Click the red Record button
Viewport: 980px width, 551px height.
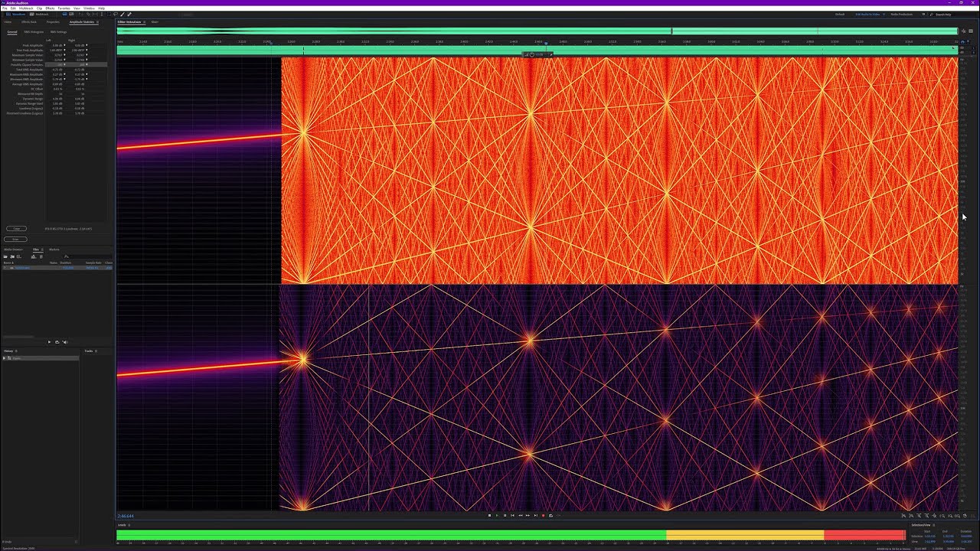coord(543,515)
